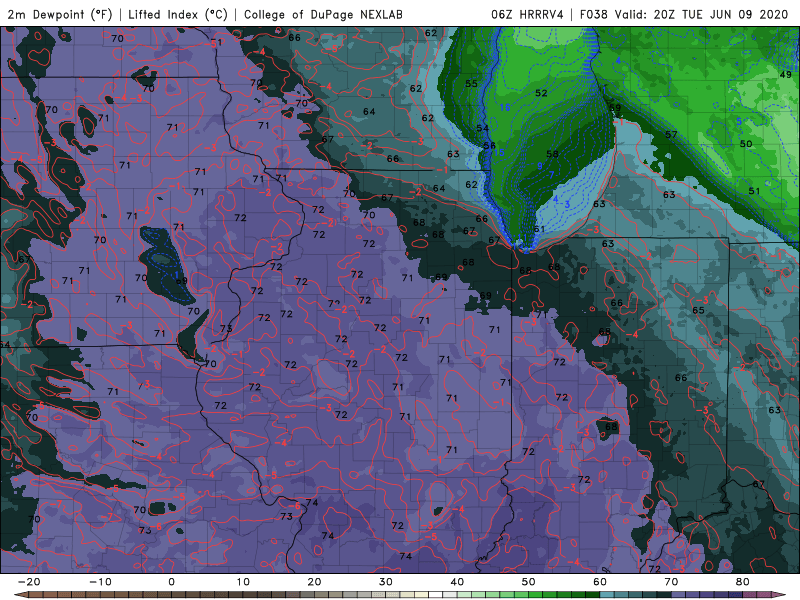Click the '58' dewpoint value on map

click(x=553, y=154)
